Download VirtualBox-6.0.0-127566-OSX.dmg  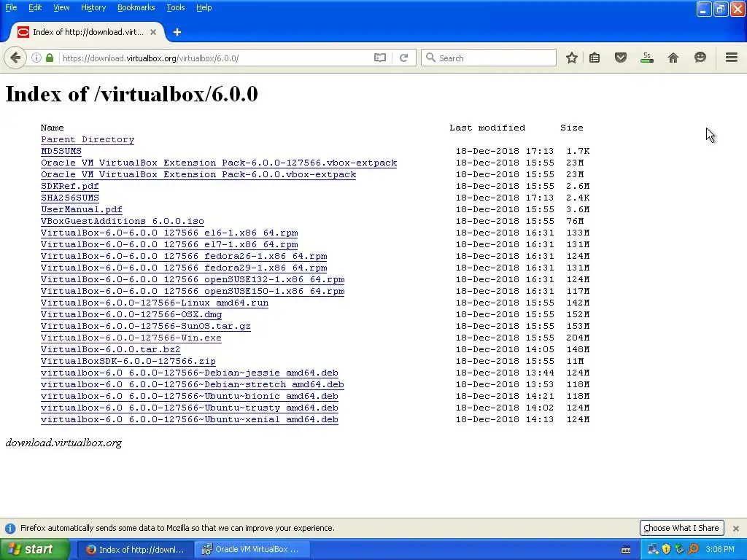(131, 314)
